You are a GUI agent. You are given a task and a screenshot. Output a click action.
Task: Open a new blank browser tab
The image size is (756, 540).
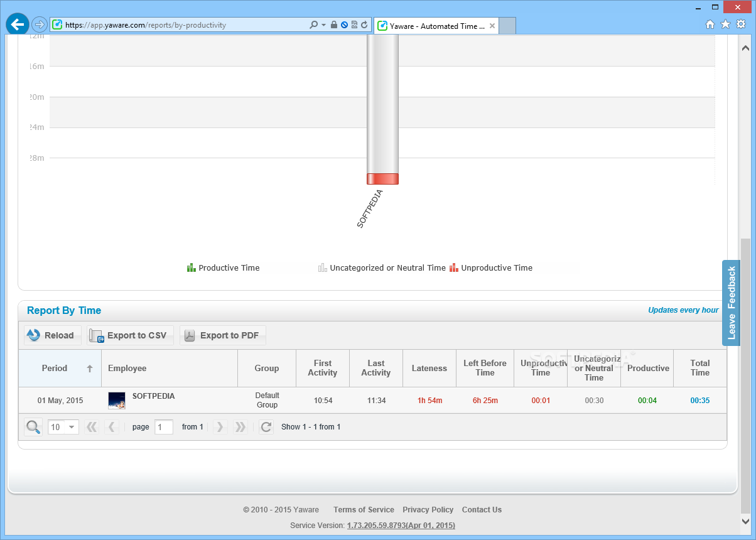coord(507,26)
